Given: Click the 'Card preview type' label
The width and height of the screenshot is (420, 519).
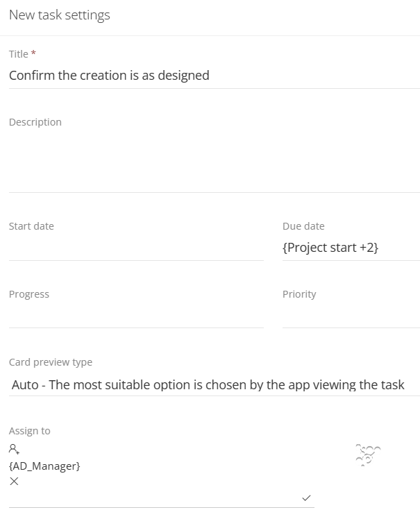Looking at the screenshot, I should [51, 362].
